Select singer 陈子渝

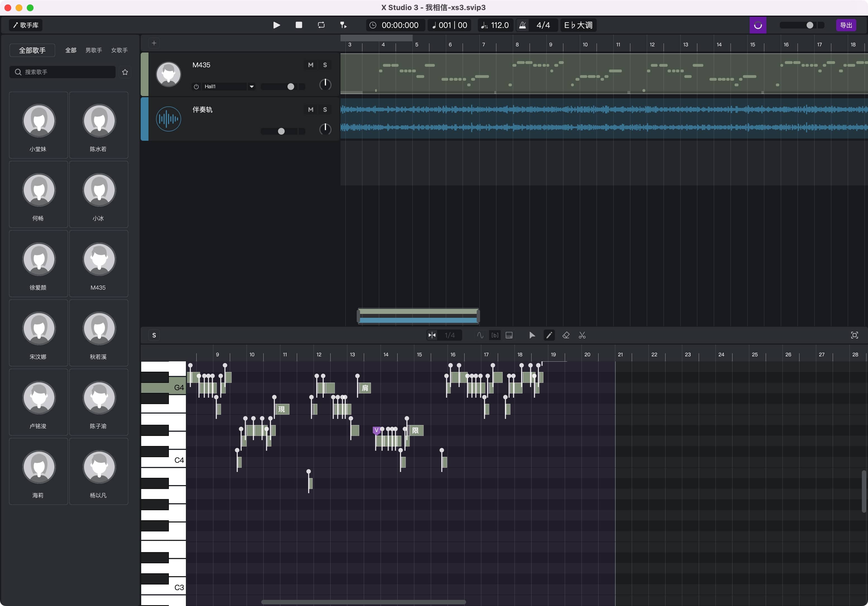click(99, 402)
